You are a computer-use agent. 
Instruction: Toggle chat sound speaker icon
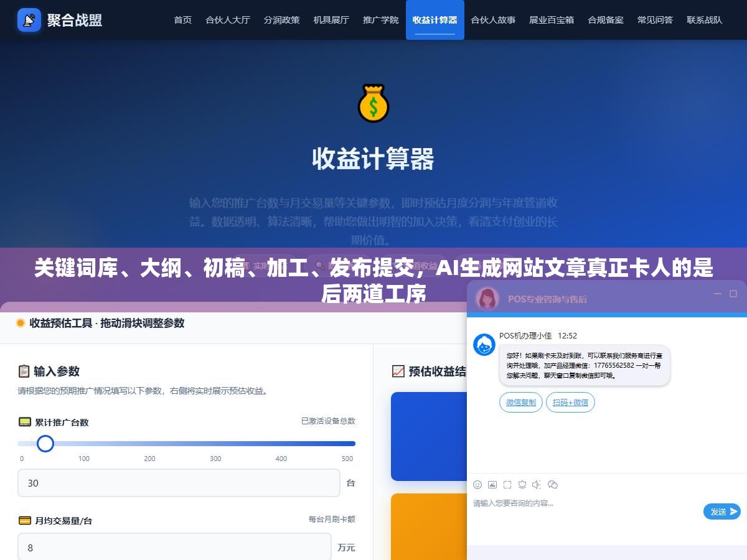coord(537,485)
